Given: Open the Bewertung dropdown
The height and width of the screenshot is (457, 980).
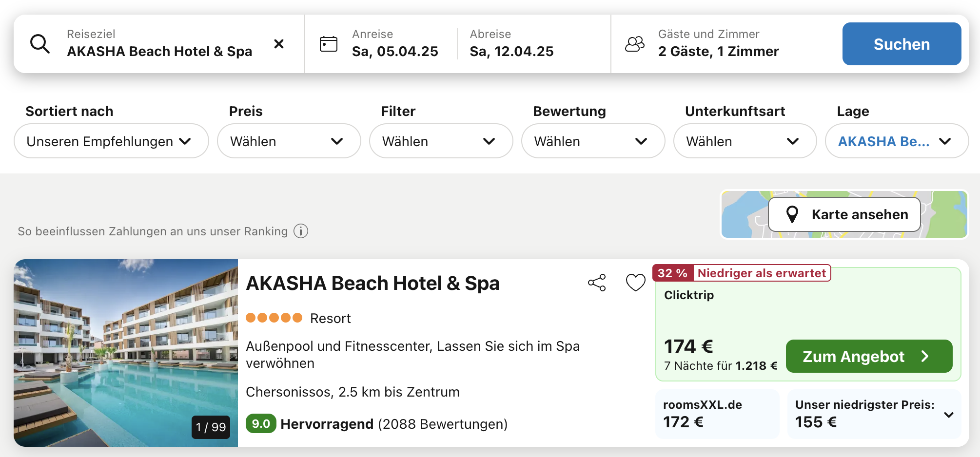Looking at the screenshot, I should tap(593, 141).
